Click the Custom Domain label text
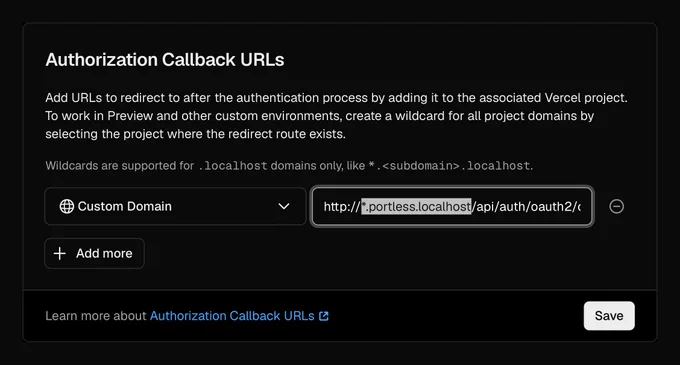Viewport: 680px width, 365px height. (x=124, y=206)
